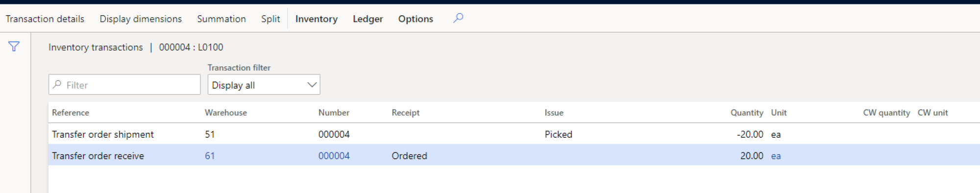Open the Options tab

pos(416,19)
